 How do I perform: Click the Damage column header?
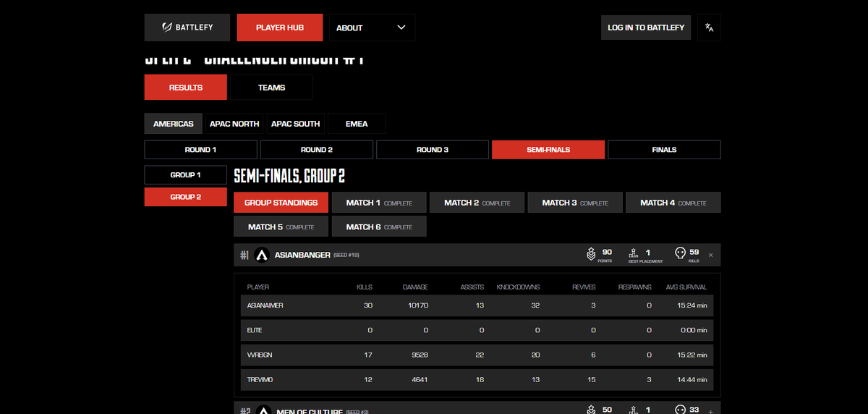coord(415,287)
